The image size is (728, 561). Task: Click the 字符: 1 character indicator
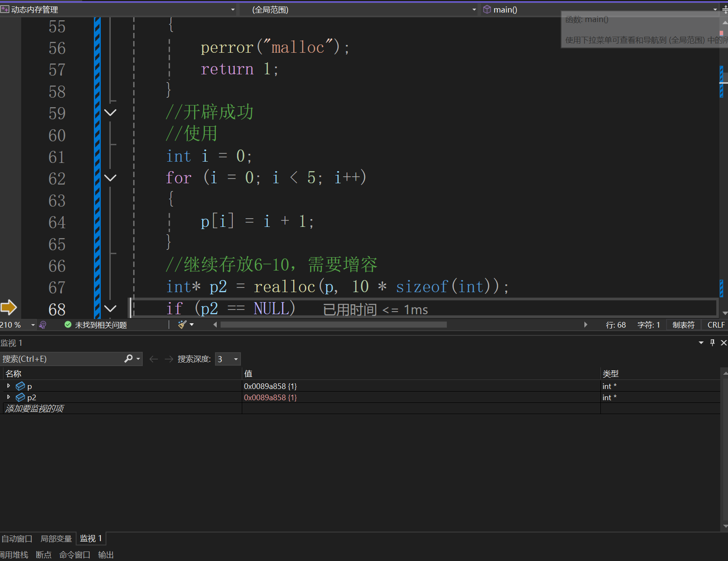[648, 325]
